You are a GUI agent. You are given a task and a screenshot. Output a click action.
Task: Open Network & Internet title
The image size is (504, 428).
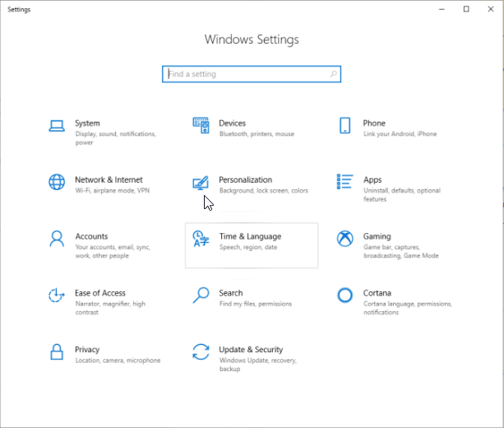pyautogui.click(x=109, y=179)
